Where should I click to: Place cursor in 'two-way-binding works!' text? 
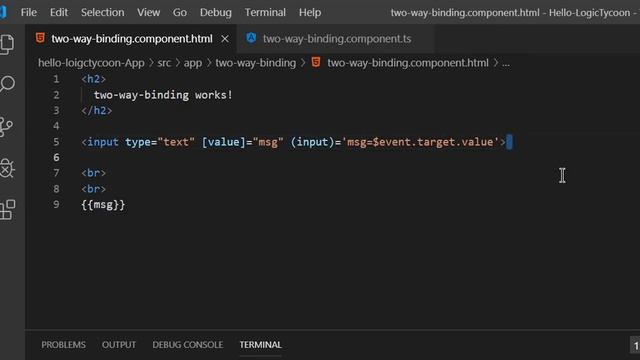163,95
